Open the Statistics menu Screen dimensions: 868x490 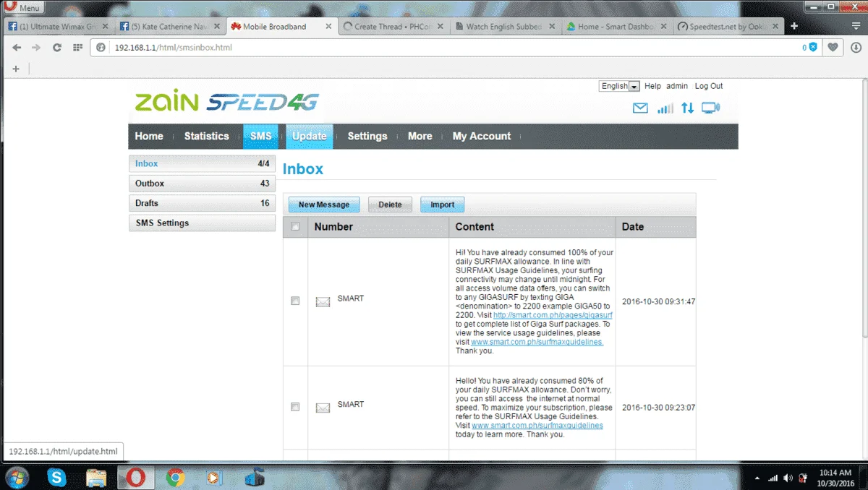[206, 136]
